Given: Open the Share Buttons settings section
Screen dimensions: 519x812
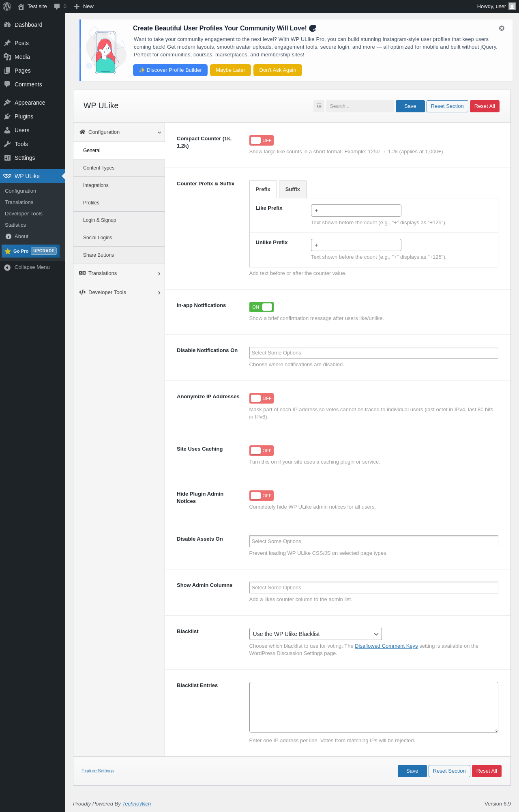Looking at the screenshot, I should tap(119, 255).
